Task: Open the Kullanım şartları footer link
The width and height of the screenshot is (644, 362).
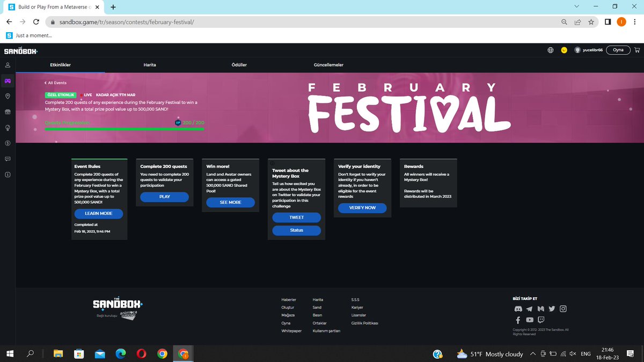Action: click(326, 331)
